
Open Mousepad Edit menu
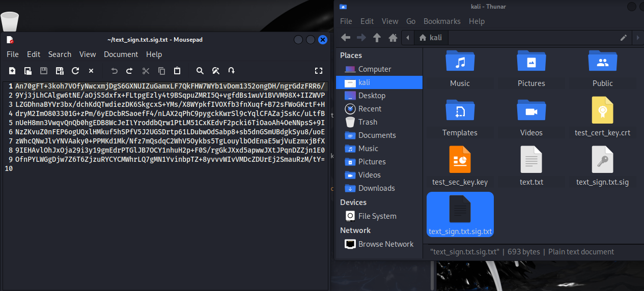(34, 54)
